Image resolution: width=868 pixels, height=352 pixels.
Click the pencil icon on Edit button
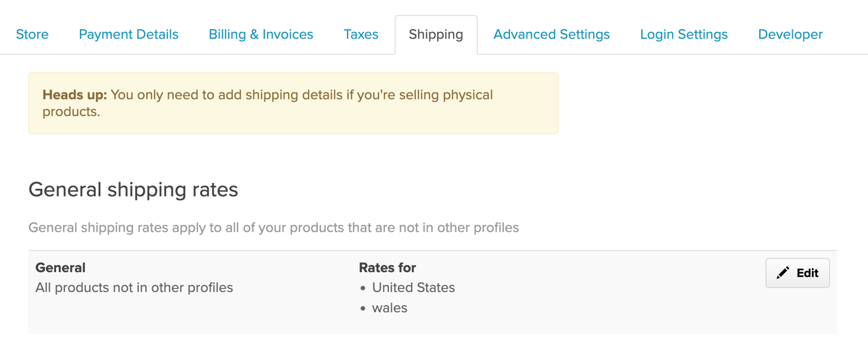point(783,273)
